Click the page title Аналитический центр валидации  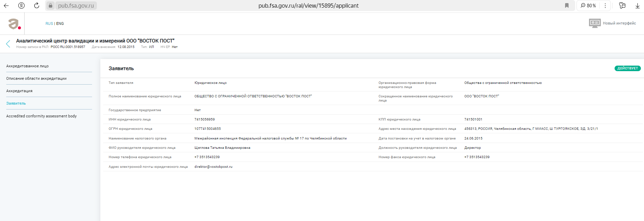pos(95,41)
